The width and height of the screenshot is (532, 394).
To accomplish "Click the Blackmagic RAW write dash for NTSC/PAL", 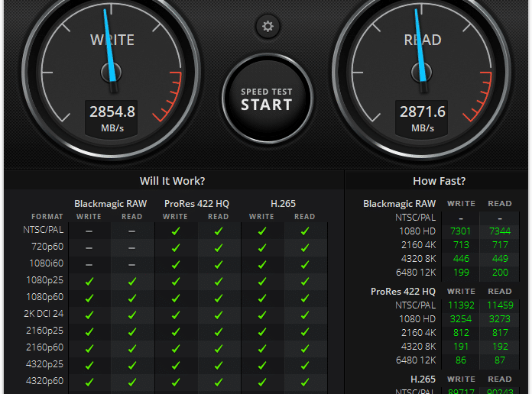I will [89, 231].
